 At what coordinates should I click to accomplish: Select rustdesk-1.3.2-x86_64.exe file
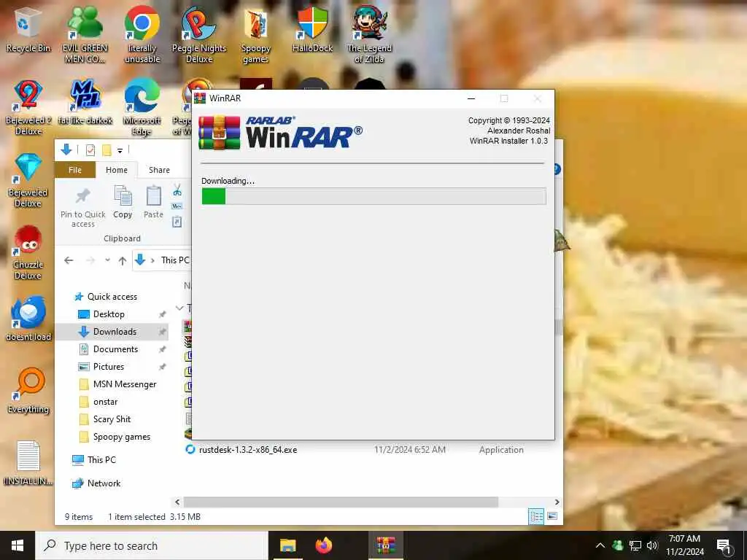(x=248, y=449)
